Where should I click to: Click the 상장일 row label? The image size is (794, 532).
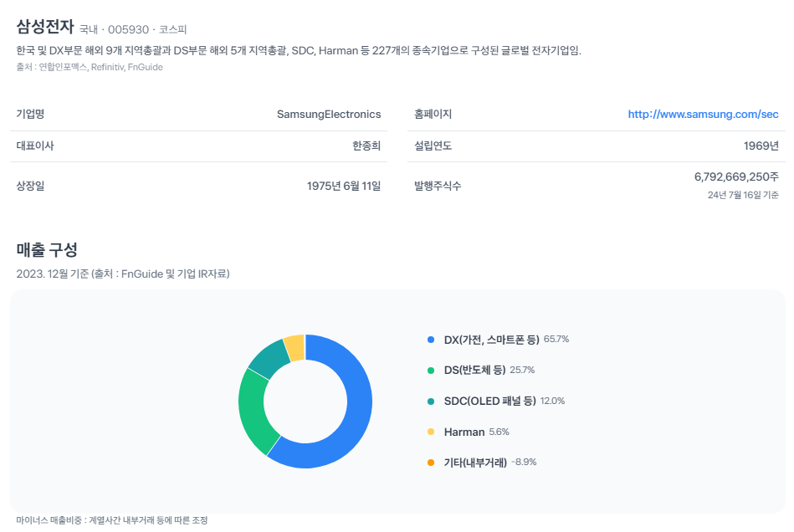coord(30,186)
